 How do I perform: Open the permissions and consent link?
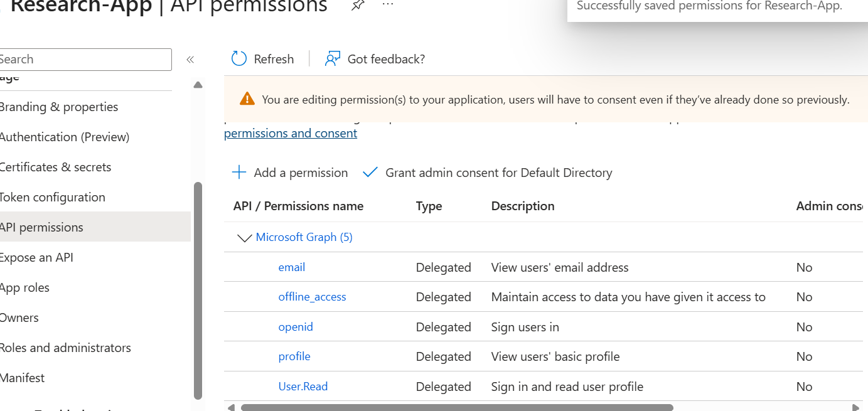291,133
